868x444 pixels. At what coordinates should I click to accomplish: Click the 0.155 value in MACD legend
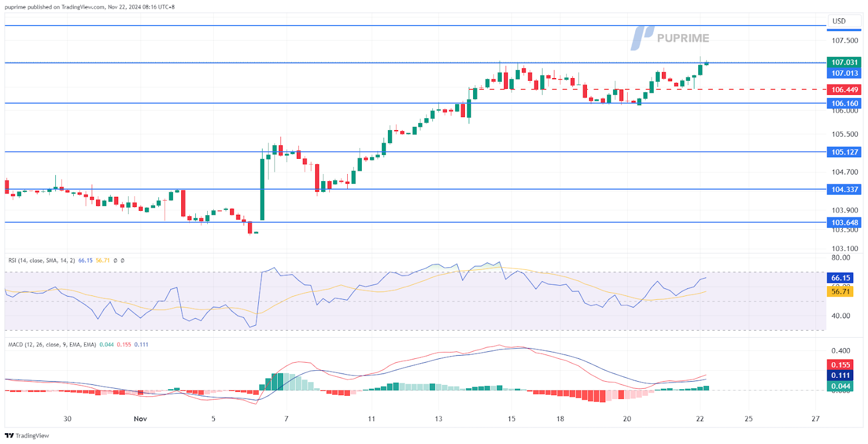[124, 344]
